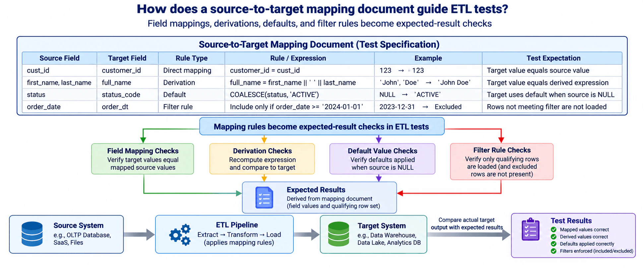Click the Expected Results checklist document icon
This screenshot has width=644, height=268.
point(264,198)
